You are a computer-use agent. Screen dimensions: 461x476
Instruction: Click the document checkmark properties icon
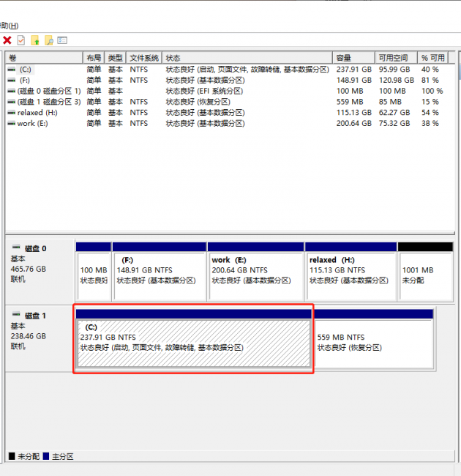click(x=21, y=40)
